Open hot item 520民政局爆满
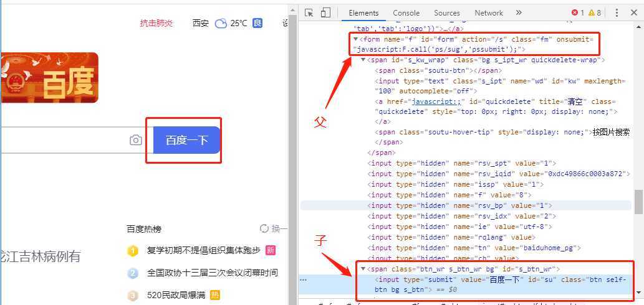The height and width of the screenshot is (305, 644). pyautogui.click(x=177, y=294)
